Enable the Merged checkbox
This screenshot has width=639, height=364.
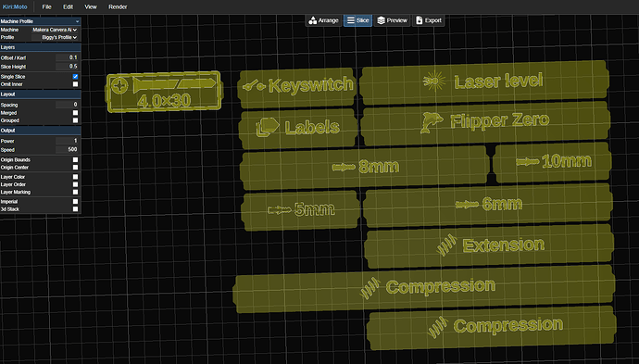click(x=75, y=112)
